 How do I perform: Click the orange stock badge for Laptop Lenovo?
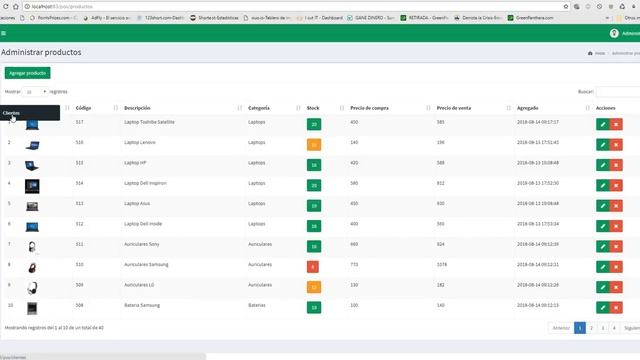tap(314, 144)
